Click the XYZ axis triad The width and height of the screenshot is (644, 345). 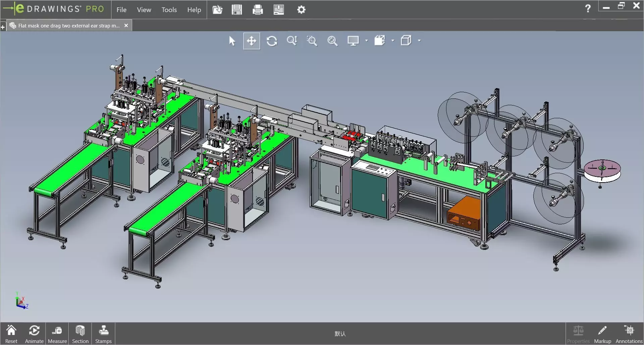coord(21,300)
